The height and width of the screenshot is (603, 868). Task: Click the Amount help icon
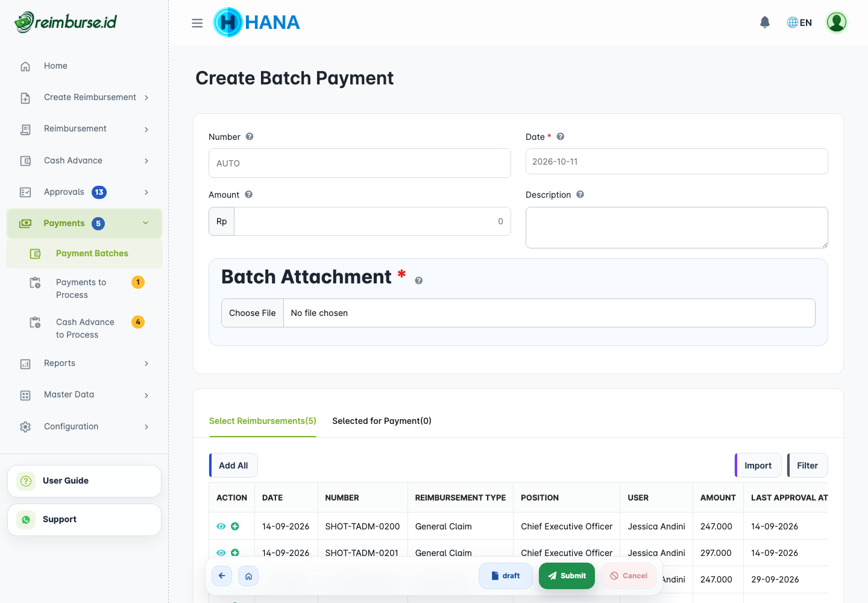click(249, 195)
